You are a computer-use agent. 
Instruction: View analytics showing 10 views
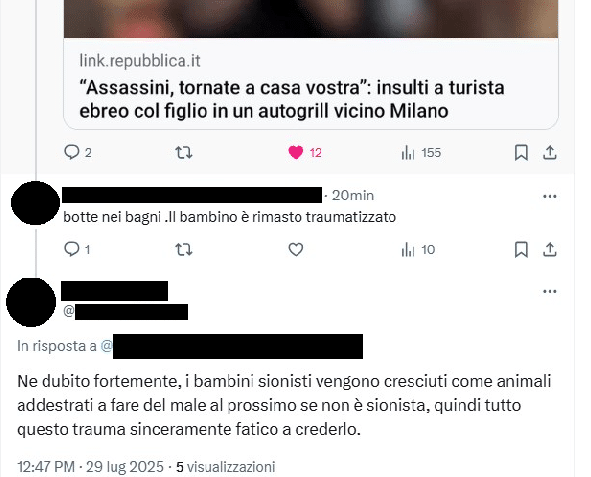click(x=418, y=249)
